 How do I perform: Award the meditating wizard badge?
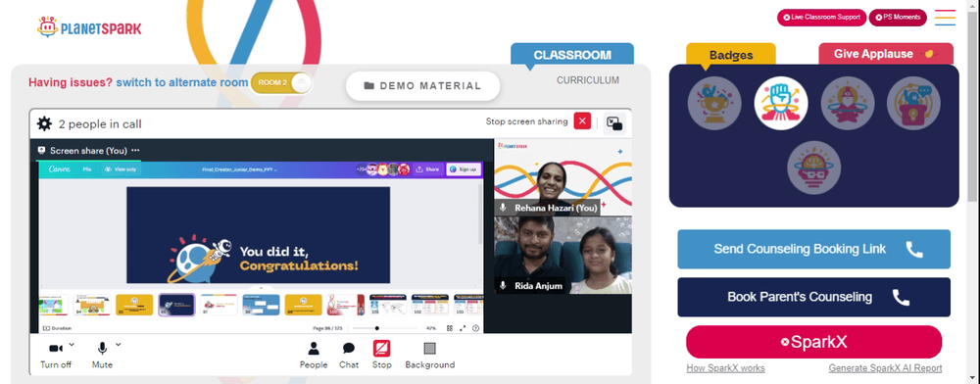(x=847, y=103)
